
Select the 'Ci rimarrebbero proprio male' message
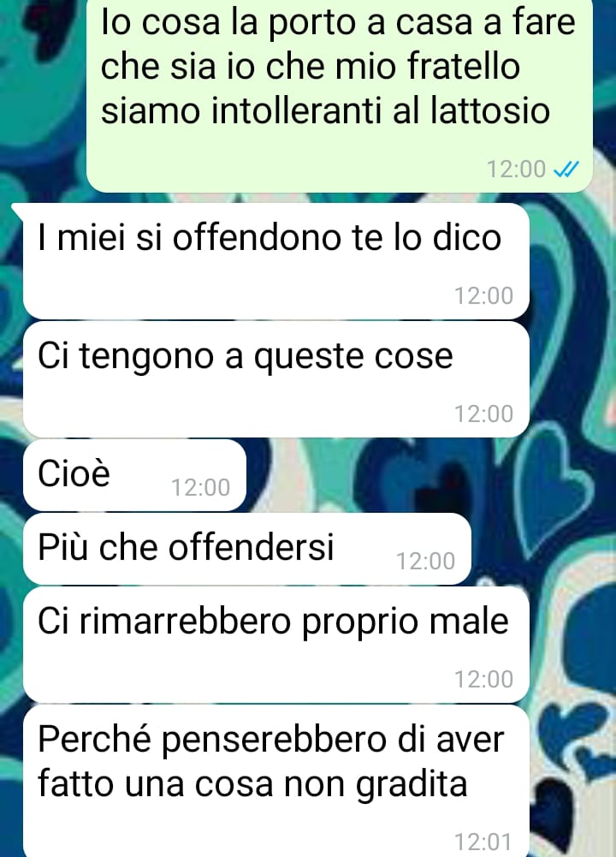point(275,645)
